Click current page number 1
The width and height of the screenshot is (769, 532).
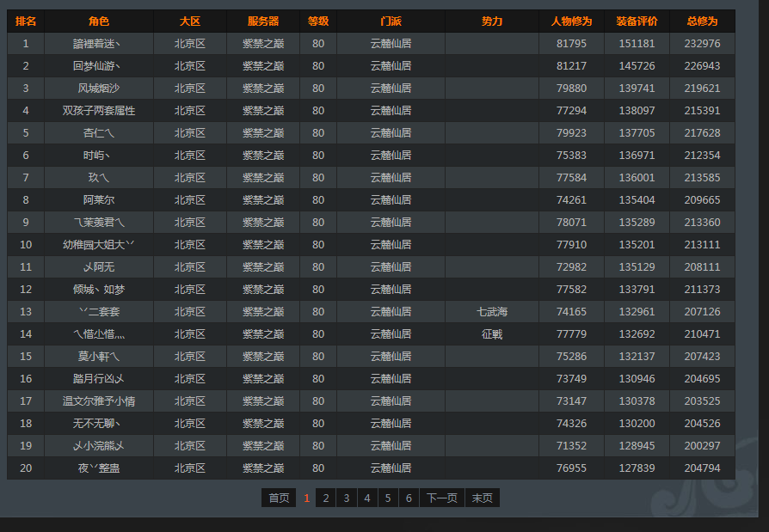(x=306, y=498)
